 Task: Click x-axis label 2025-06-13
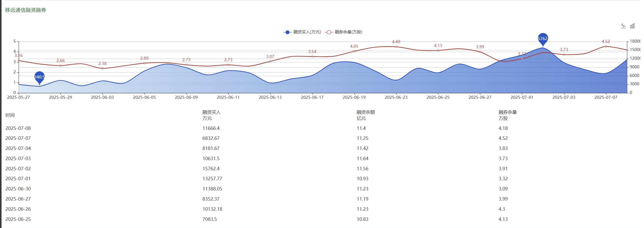pos(270,97)
